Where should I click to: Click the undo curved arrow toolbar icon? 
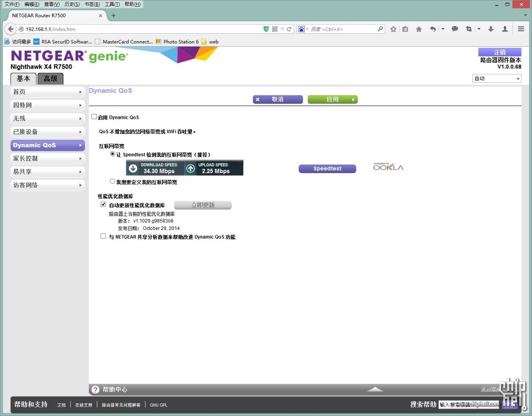point(433,29)
